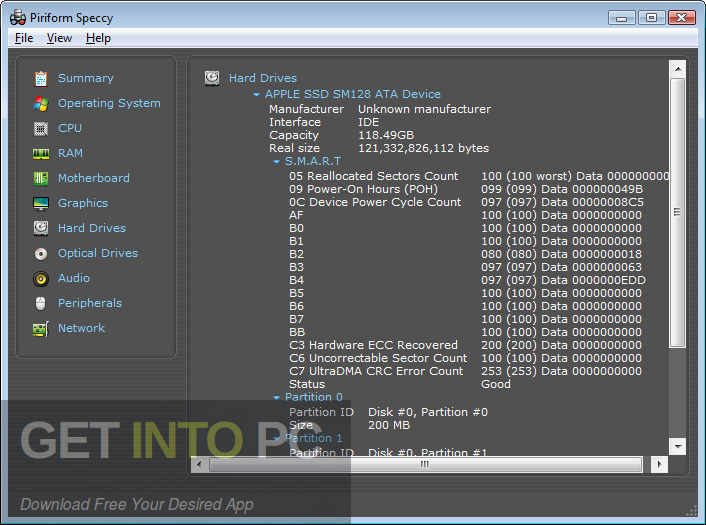Click 'Unknown manufacturer' value
Image resolution: width=706 pixels, height=525 pixels.
point(425,109)
